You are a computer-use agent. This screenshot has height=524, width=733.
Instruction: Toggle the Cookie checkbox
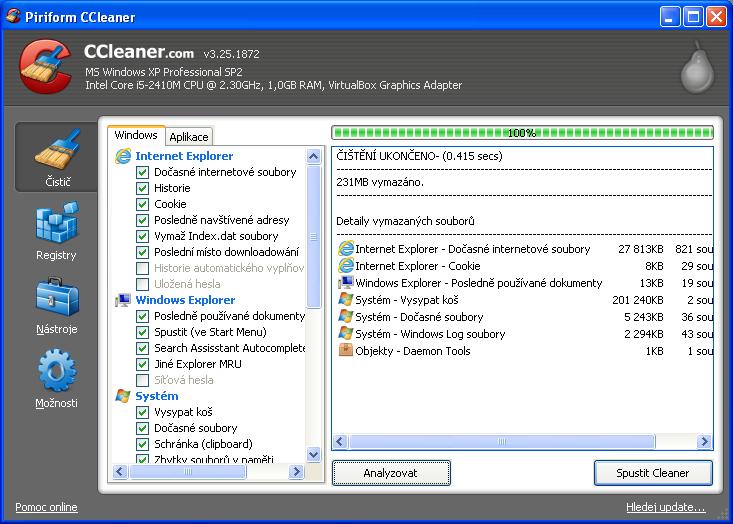click(143, 204)
